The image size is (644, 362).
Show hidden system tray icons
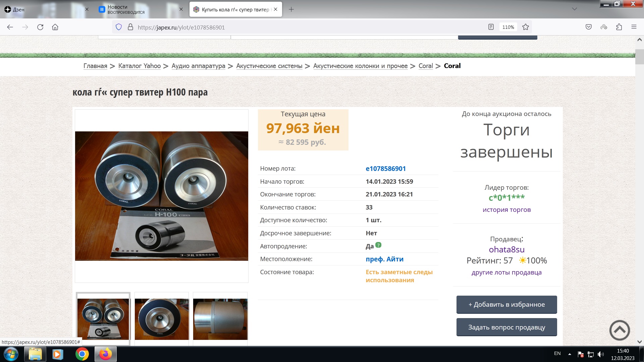[x=570, y=354]
